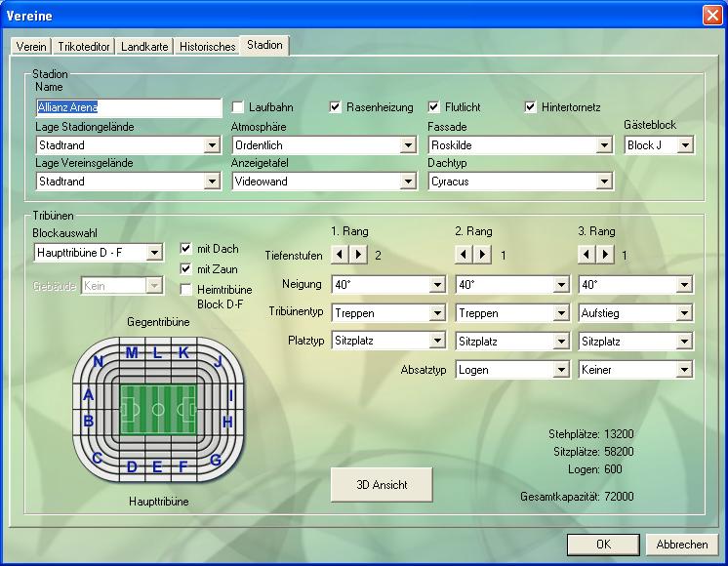Image resolution: width=728 pixels, height=566 pixels.
Task: Enable the Laufbahn checkbox
Action: pyautogui.click(x=238, y=107)
